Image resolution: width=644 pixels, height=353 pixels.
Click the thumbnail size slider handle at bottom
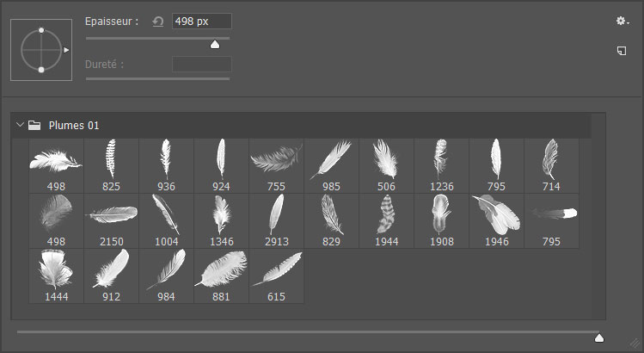599,338
